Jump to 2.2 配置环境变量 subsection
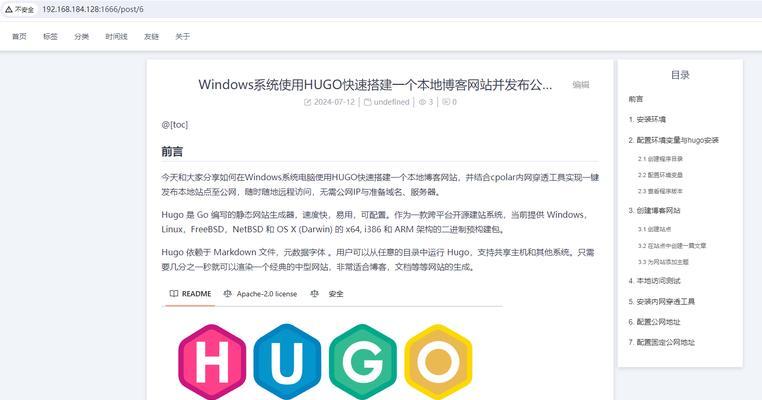 coord(660,175)
